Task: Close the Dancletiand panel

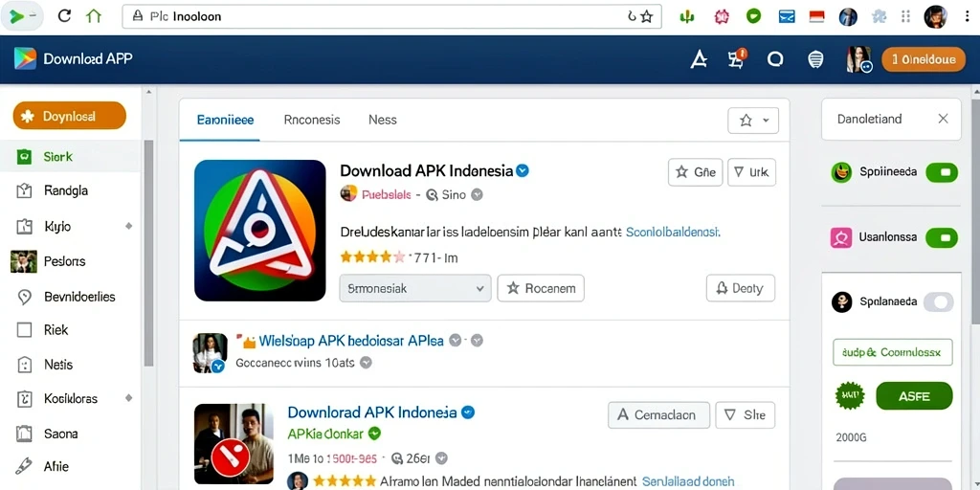Action: pyautogui.click(x=943, y=119)
